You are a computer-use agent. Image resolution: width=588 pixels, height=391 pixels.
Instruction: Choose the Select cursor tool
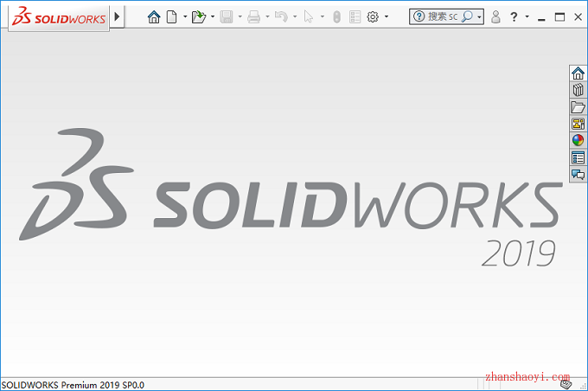tap(309, 17)
